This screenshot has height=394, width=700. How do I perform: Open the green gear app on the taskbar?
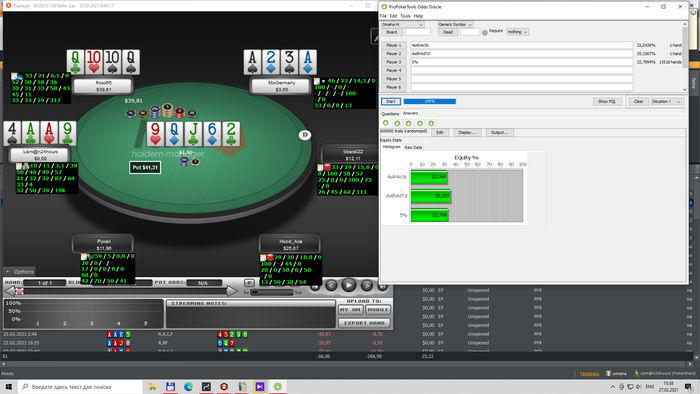pyautogui.click(x=278, y=386)
